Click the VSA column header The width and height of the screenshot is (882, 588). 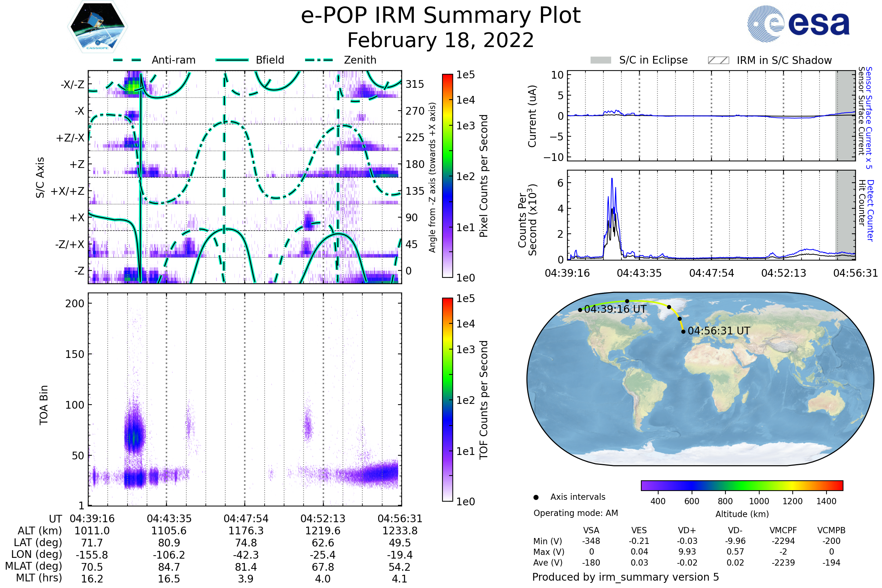(x=591, y=530)
